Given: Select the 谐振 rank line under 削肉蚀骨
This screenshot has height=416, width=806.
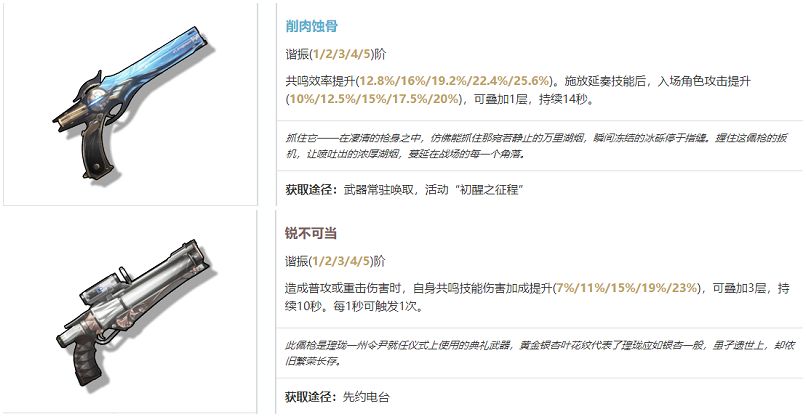Looking at the screenshot, I should 335,54.
